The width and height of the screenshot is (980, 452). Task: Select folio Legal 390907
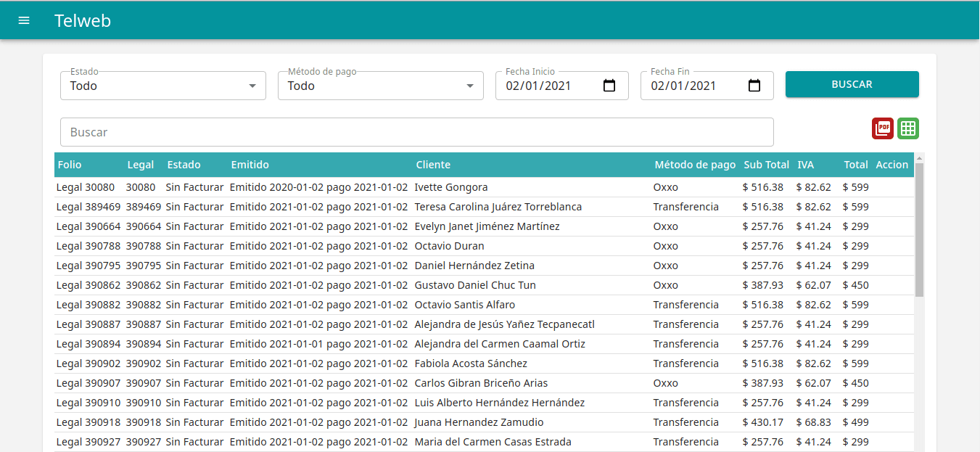coord(88,383)
